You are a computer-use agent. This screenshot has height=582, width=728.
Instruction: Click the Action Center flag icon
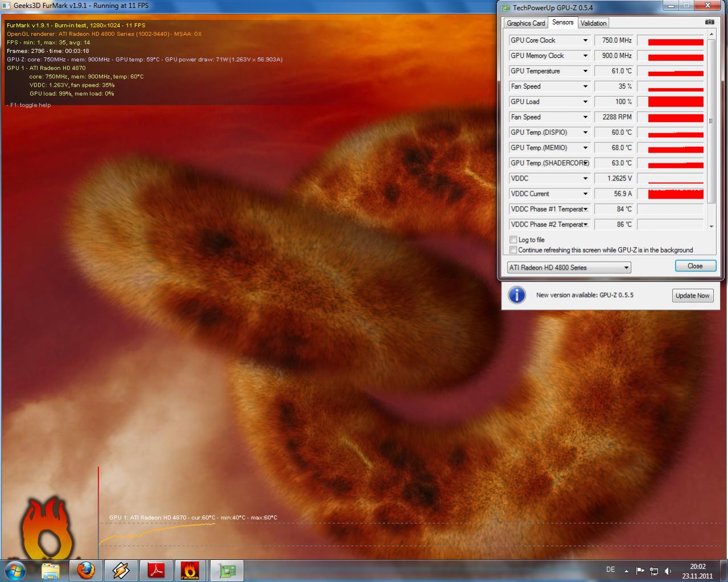click(x=640, y=571)
